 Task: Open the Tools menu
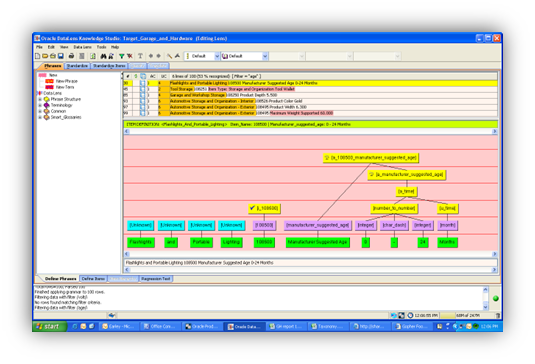(101, 47)
